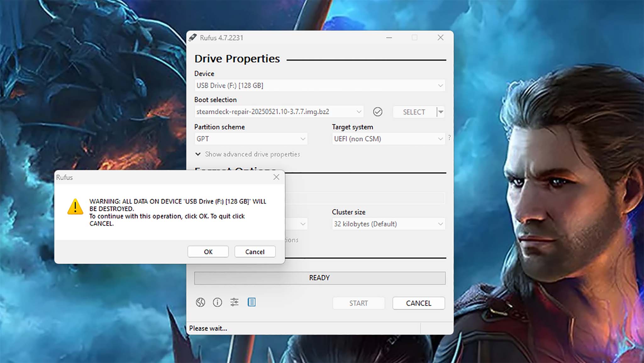Image resolution: width=644 pixels, height=363 pixels.
Task: Click the Drive Properties heading
Action: [x=237, y=59]
